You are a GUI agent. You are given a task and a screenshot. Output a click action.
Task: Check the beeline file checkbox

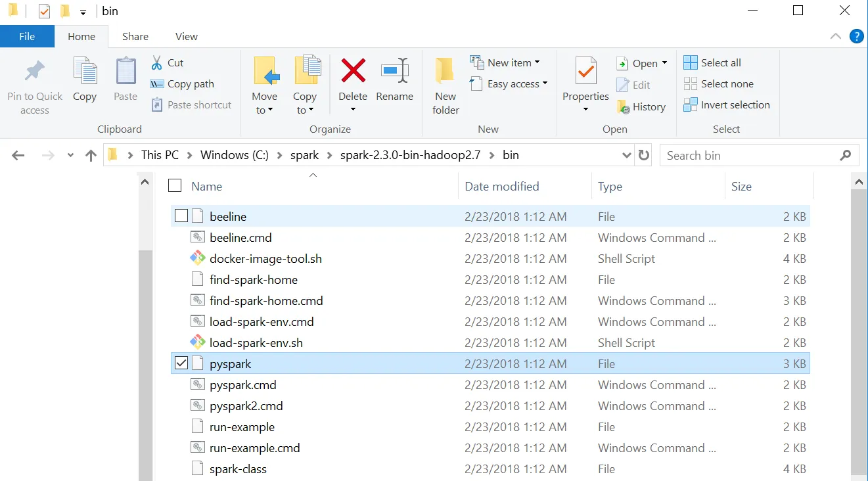[x=181, y=216]
